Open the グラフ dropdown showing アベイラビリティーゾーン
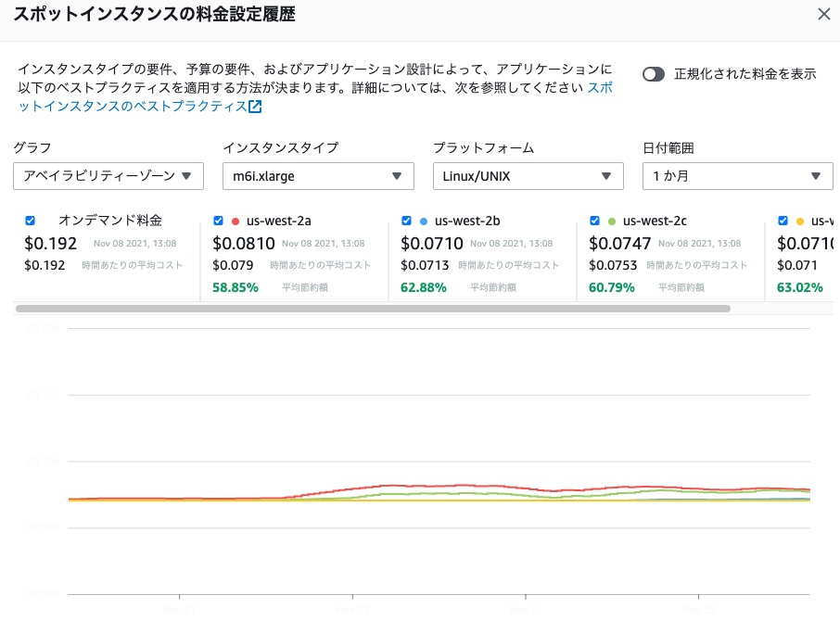Viewport: 840px width, 621px height. [108, 176]
